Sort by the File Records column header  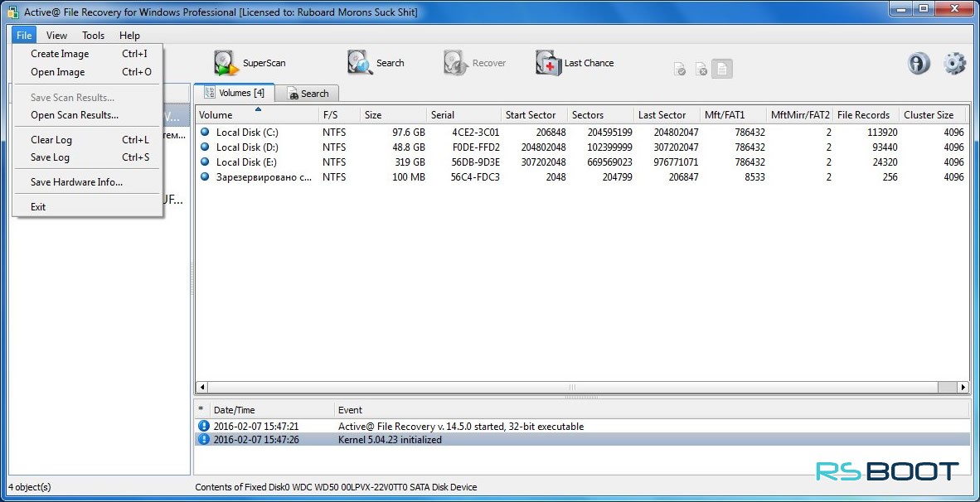[866, 115]
